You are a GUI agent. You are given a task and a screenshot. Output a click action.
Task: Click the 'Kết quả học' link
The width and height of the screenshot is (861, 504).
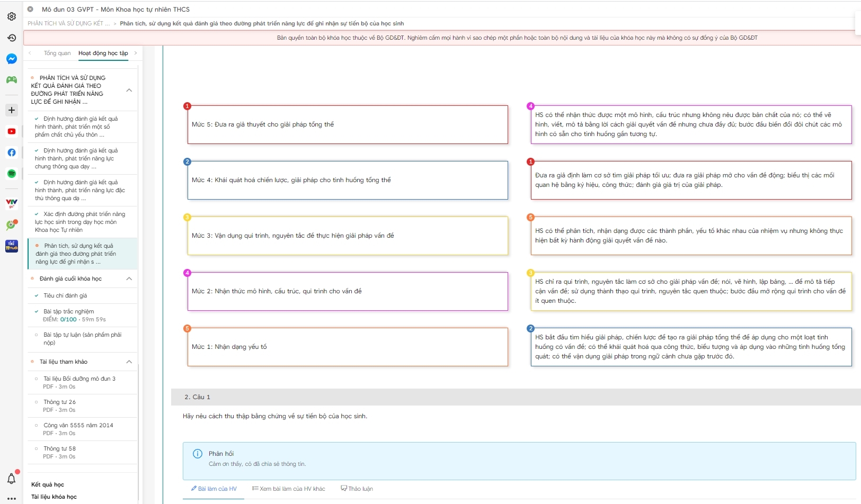pos(48,484)
